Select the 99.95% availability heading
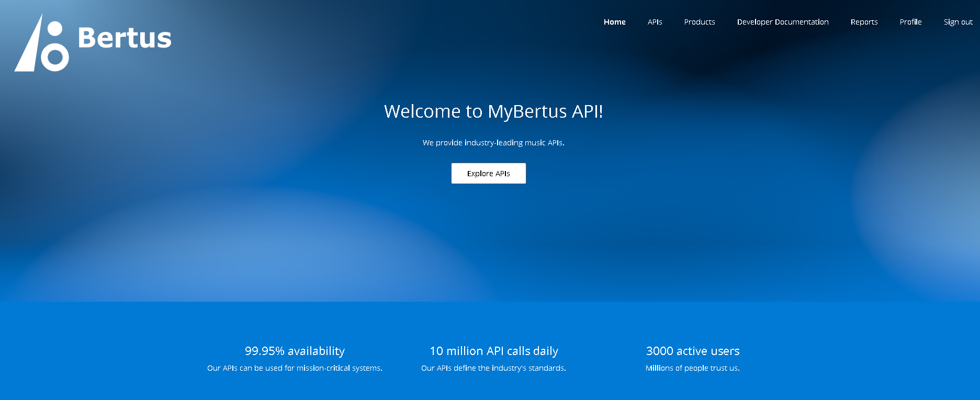 point(295,351)
